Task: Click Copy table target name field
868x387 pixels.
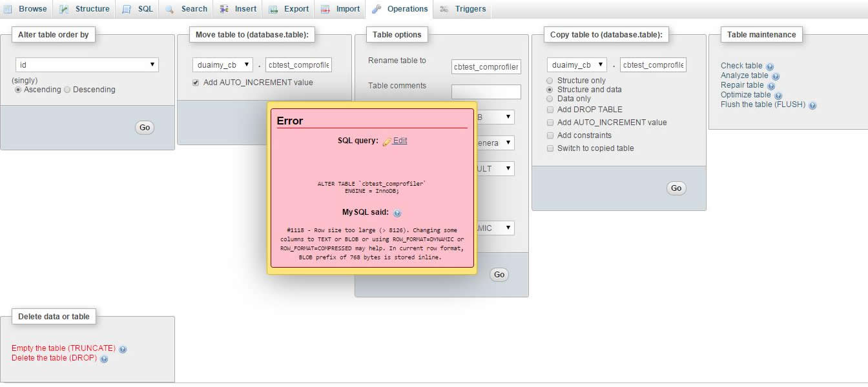Action: tap(653, 64)
